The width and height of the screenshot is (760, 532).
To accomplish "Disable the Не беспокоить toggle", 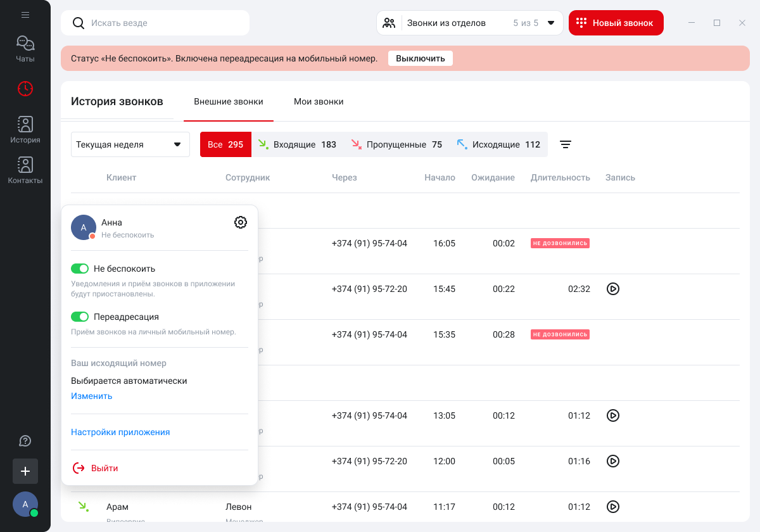I will [80, 269].
